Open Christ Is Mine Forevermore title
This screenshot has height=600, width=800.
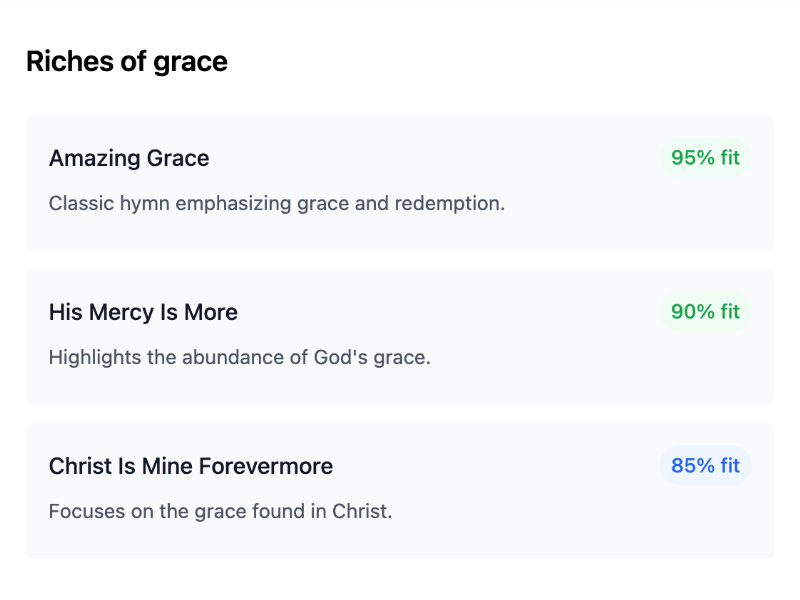[190, 466]
